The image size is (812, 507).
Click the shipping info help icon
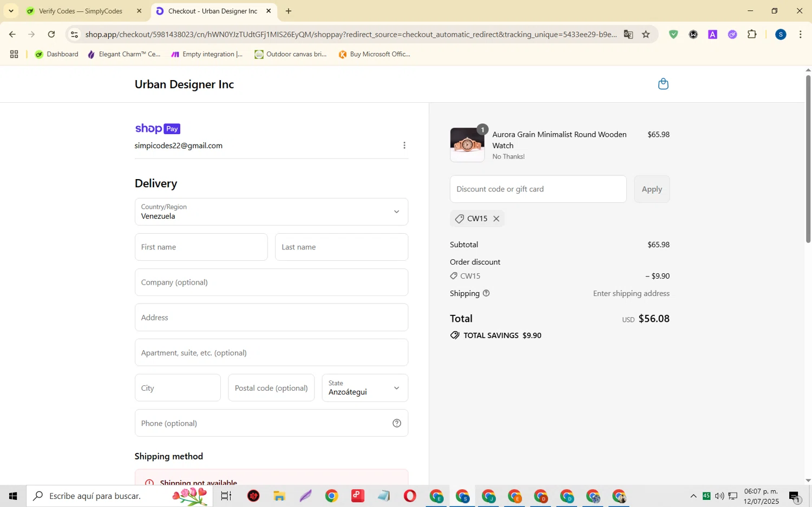486,293
